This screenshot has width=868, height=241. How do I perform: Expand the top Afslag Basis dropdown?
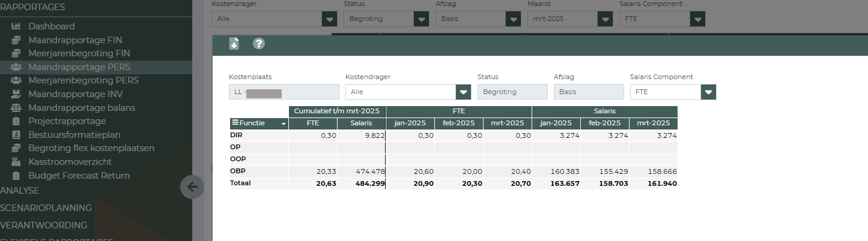513,19
